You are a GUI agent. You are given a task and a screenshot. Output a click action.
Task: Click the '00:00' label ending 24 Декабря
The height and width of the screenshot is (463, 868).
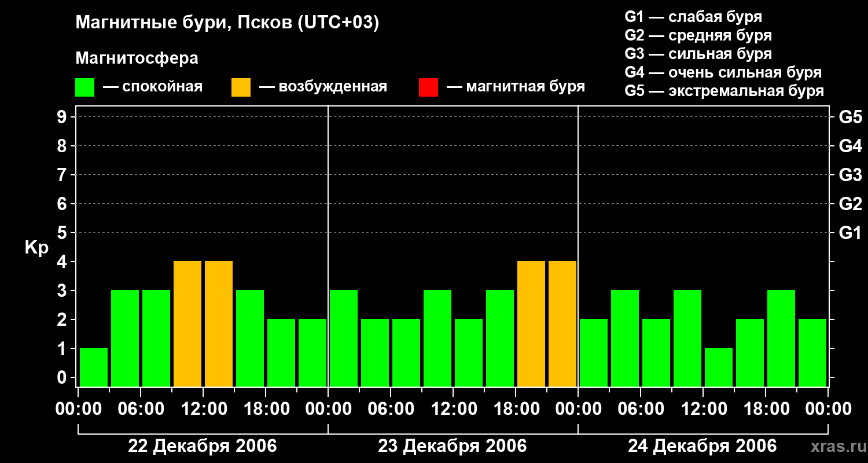tap(828, 409)
